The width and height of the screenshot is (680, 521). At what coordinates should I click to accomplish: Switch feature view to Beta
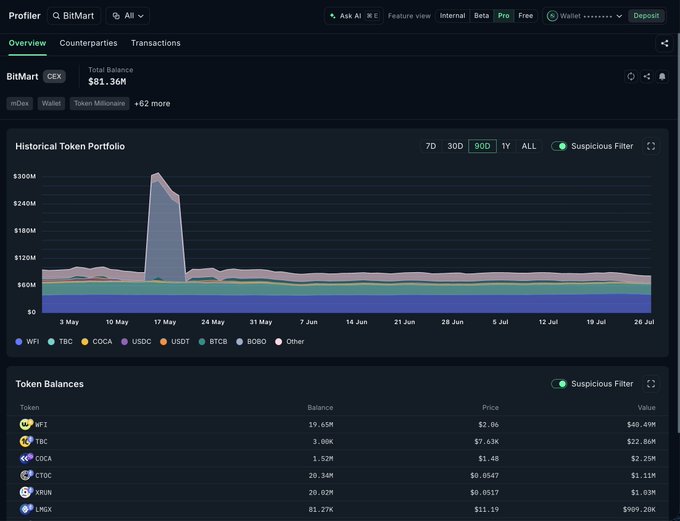481,16
